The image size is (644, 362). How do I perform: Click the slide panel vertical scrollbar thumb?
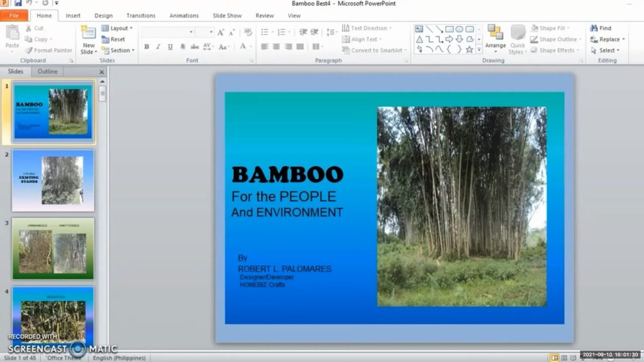[102, 93]
